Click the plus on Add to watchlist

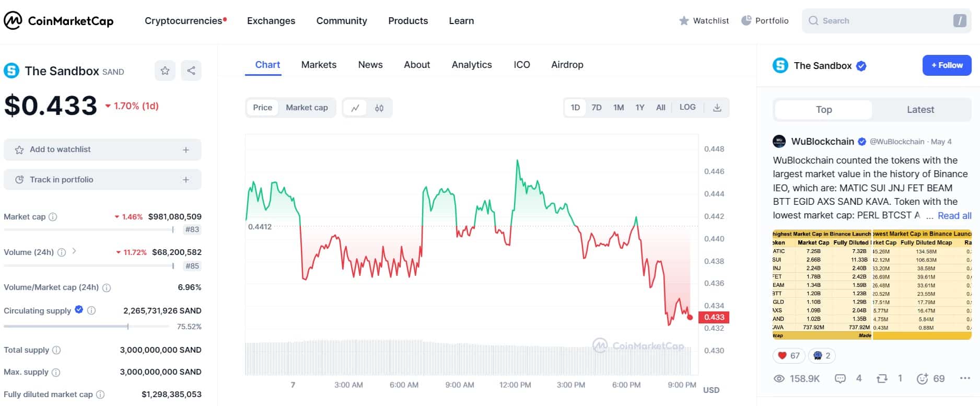[186, 150]
